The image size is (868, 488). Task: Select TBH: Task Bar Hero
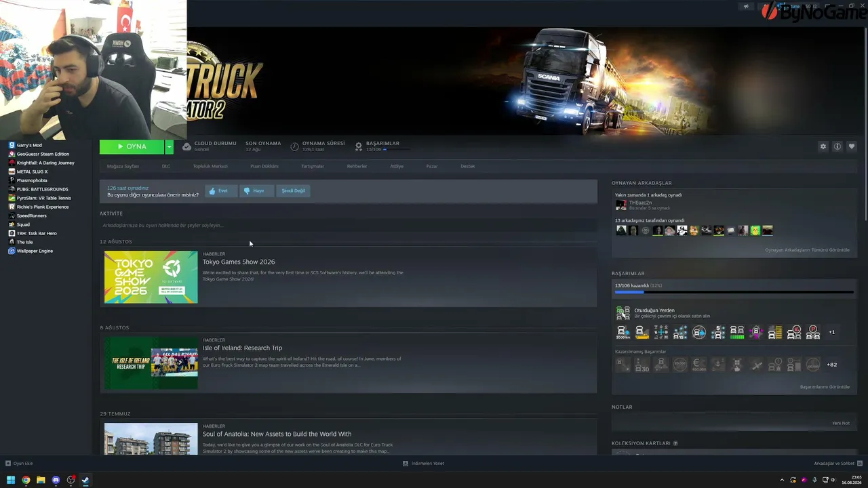point(37,233)
